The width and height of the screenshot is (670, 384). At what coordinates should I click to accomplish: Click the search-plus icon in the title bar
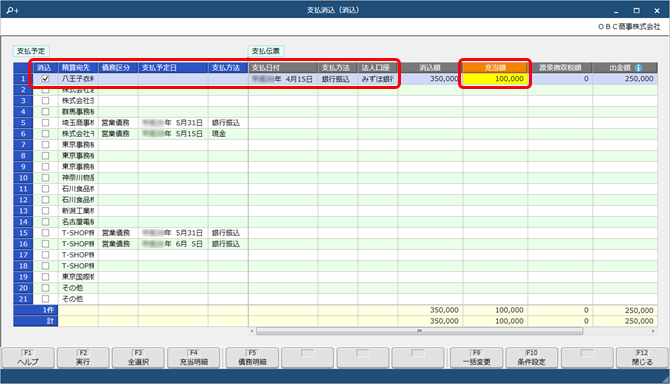[x=12, y=10]
